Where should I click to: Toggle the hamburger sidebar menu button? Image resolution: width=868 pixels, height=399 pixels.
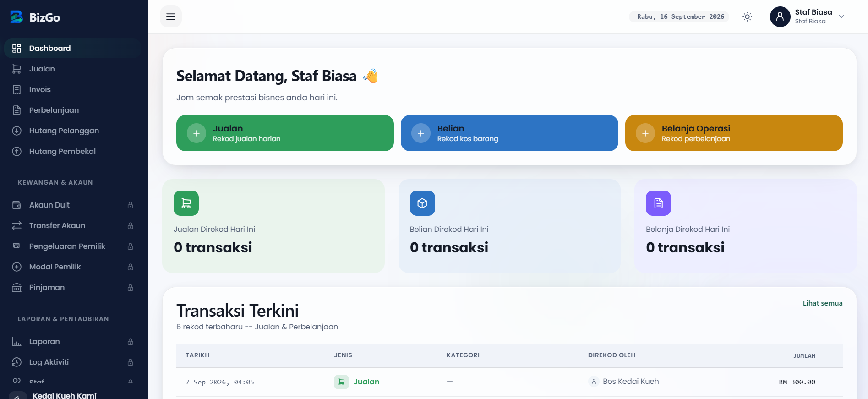[x=171, y=17]
